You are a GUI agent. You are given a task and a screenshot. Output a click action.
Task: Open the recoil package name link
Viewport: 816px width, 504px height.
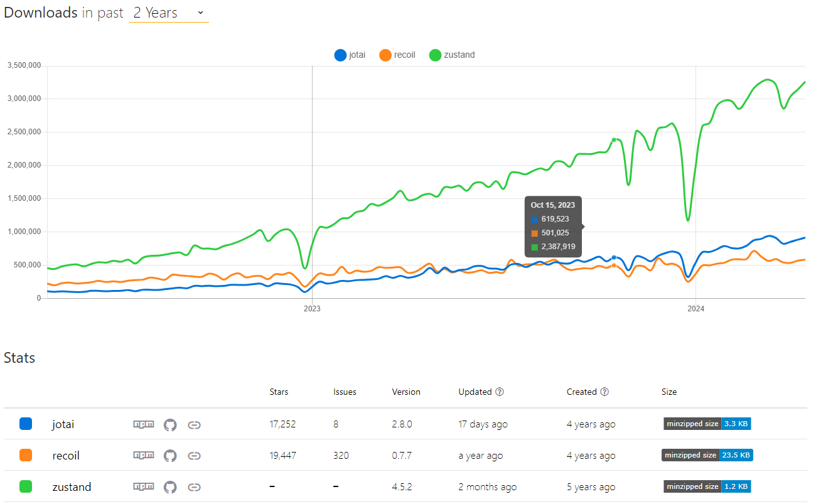[x=66, y=456]
